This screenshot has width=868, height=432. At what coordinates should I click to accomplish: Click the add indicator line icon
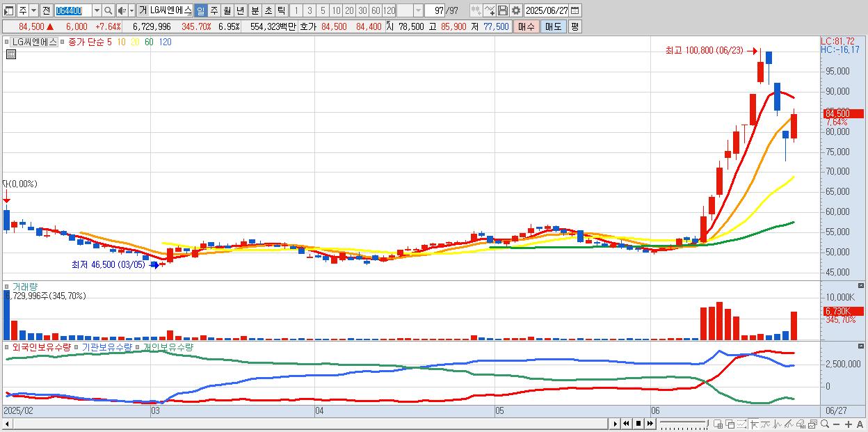[490, 10]
